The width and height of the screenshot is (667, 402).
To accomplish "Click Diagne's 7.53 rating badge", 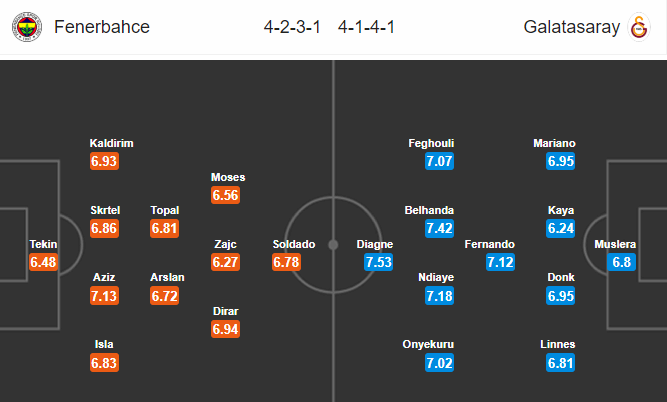I will pyautogui.click(x=379, y=262).
